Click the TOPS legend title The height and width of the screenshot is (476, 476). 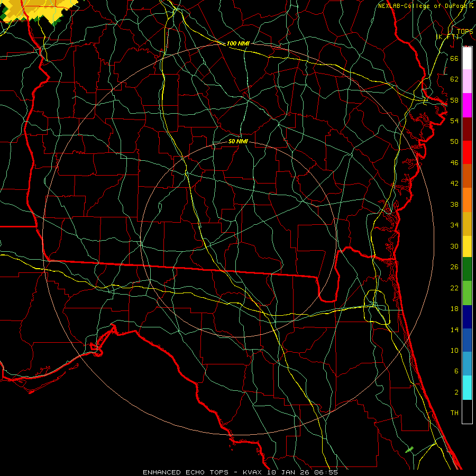(x=465, y=31)
